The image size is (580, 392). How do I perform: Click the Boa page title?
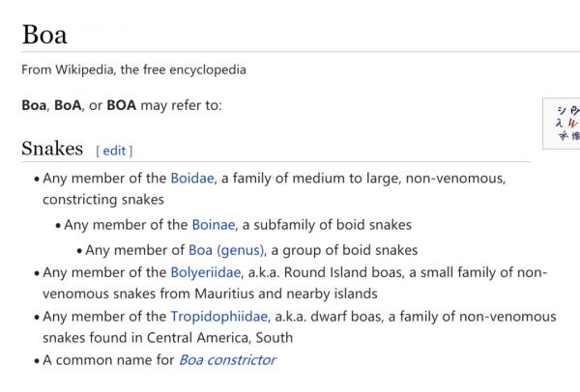coord(44,35)
